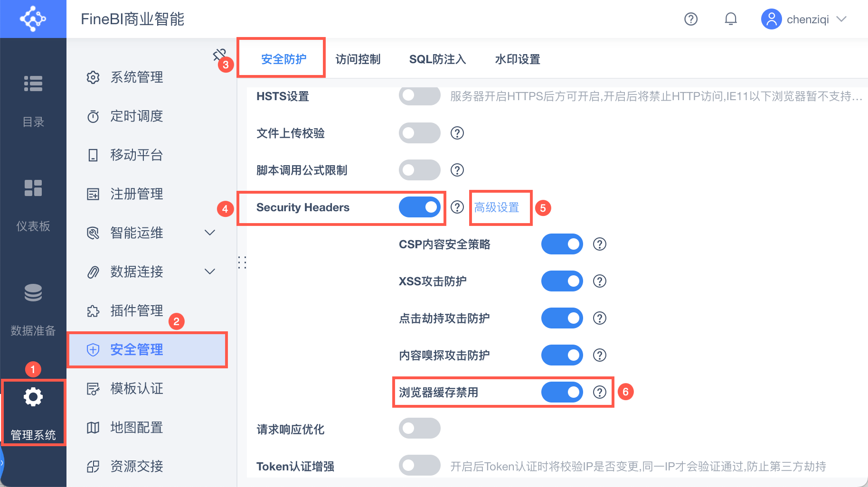Image resolution: width=868 pixels, height=487 pixels.
Task: Unpin the sidebar with pin icon
Action: tap(219, 55)
